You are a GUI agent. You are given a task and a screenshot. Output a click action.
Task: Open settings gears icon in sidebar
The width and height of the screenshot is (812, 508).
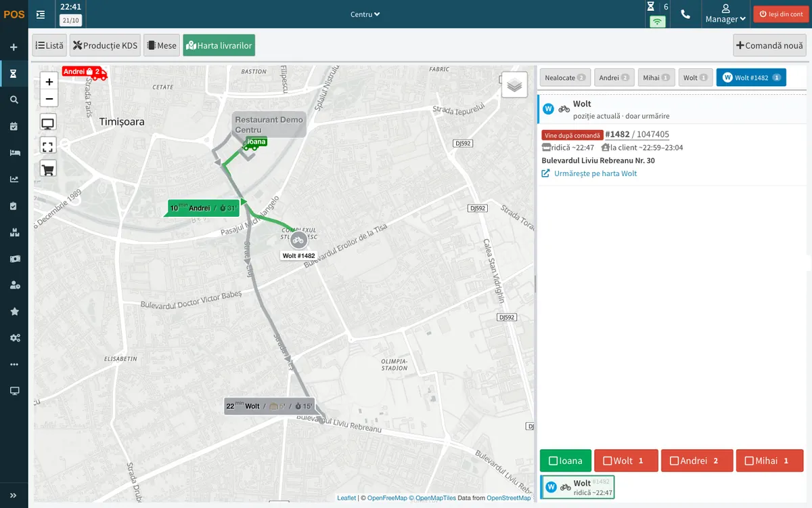pos(14,337)
